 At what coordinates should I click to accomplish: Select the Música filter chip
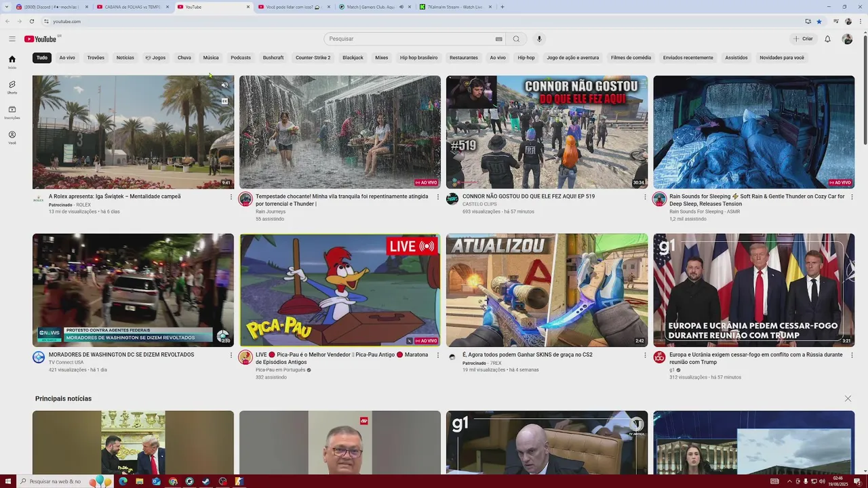tap(211, 58)
